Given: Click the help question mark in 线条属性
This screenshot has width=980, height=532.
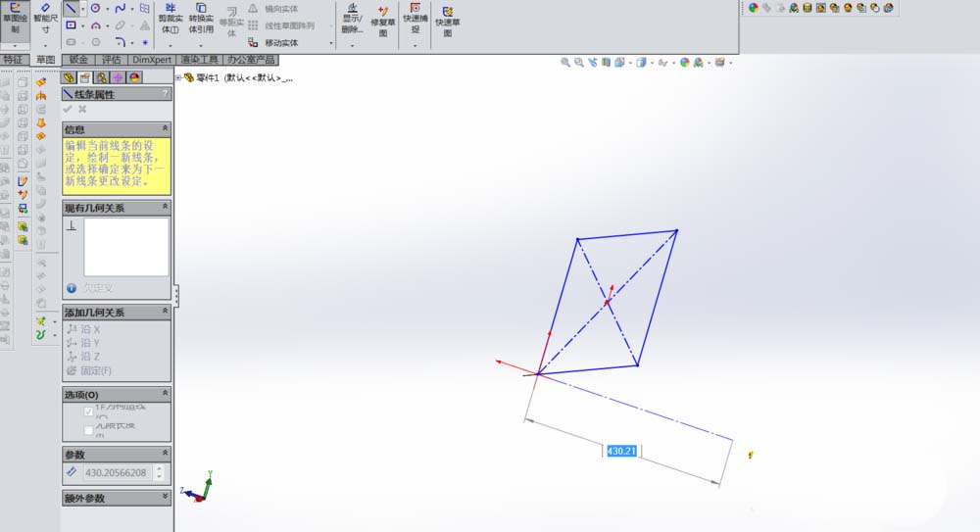Looking at the screenshot, I should [x=165, y=94].
